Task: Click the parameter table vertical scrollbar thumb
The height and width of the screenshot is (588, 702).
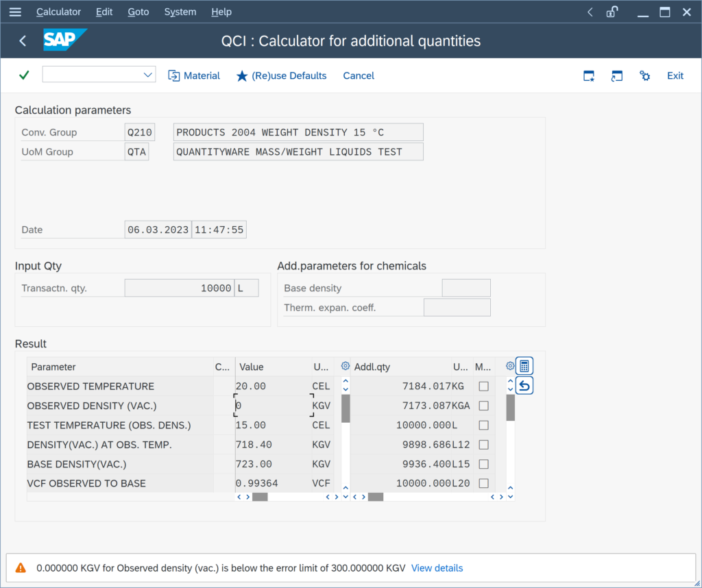Action: click(x=346, y=408)
